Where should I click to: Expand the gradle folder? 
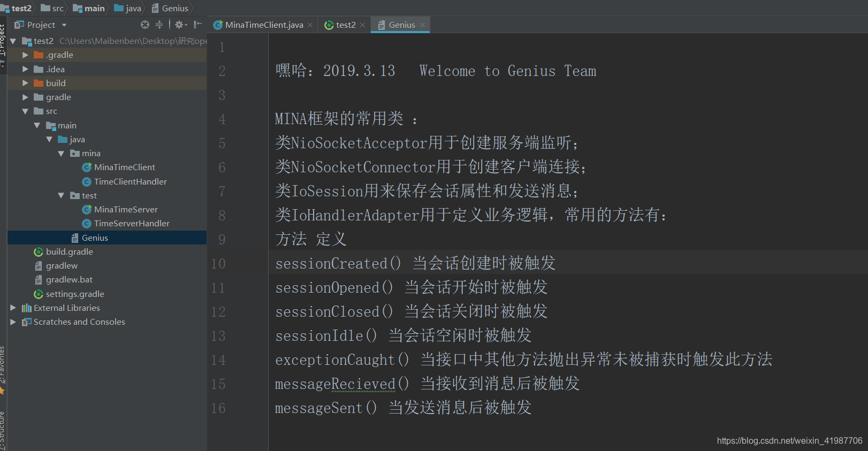coord(25,97)
